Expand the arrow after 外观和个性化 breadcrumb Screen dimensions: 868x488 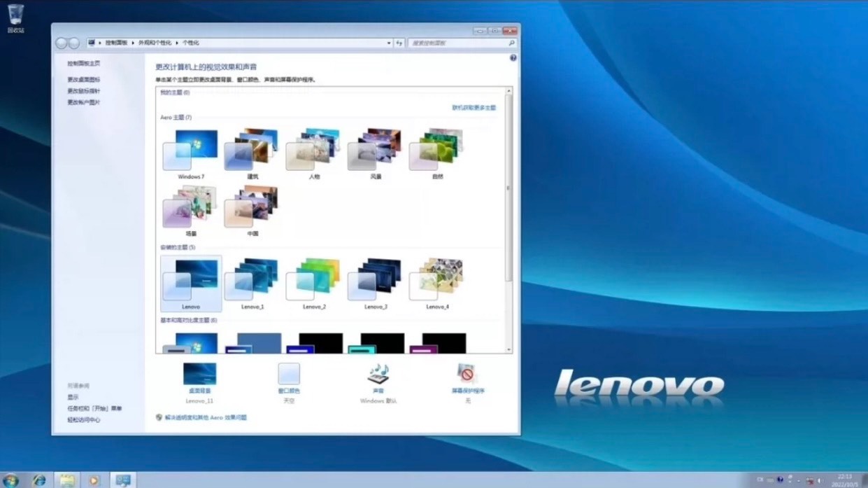pyautogui.click(x=177, y=43)
